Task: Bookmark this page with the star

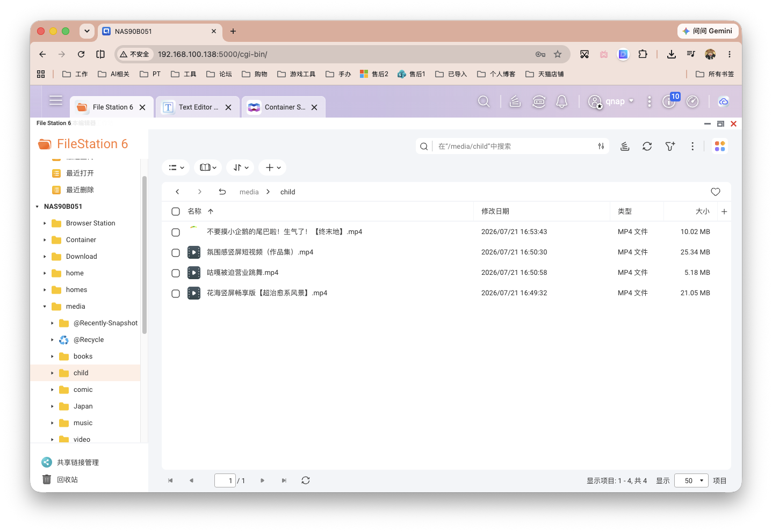Action: 558,54
